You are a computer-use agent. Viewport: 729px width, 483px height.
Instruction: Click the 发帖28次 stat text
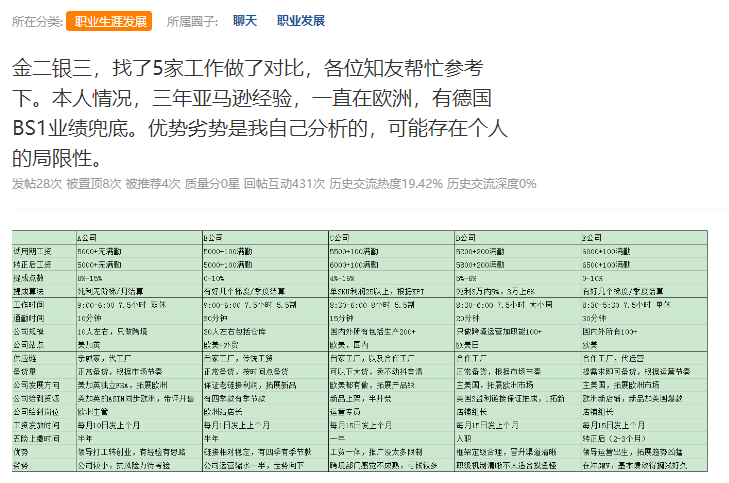tap(37, 184)
